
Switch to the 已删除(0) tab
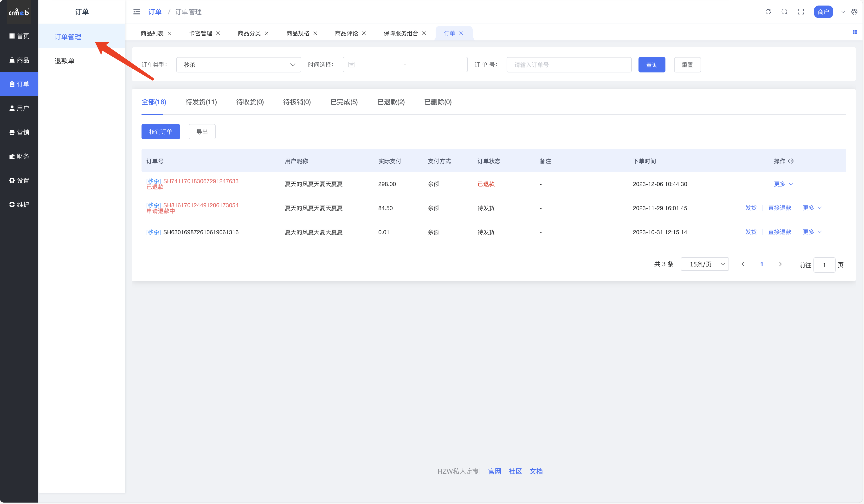tap(438, 102)
